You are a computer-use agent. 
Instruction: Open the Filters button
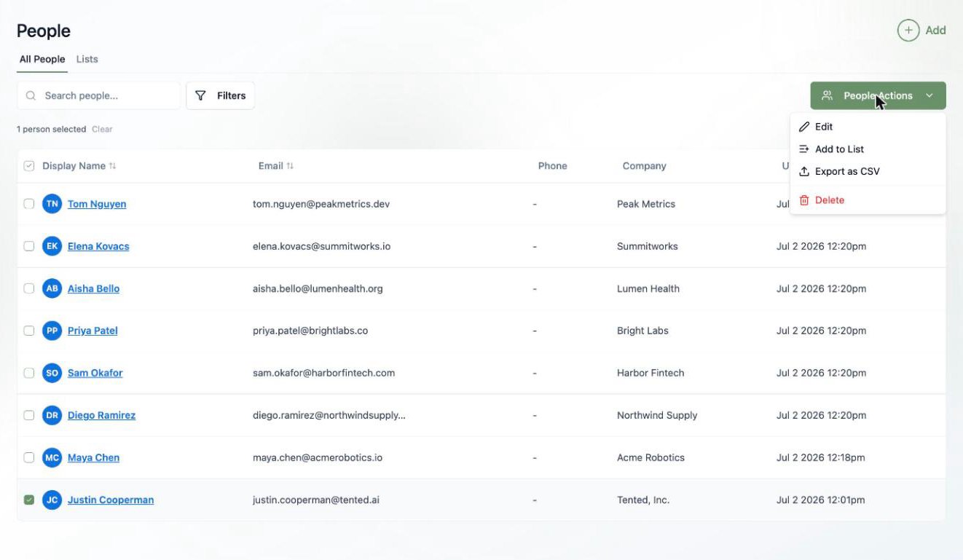click(221, 95)
